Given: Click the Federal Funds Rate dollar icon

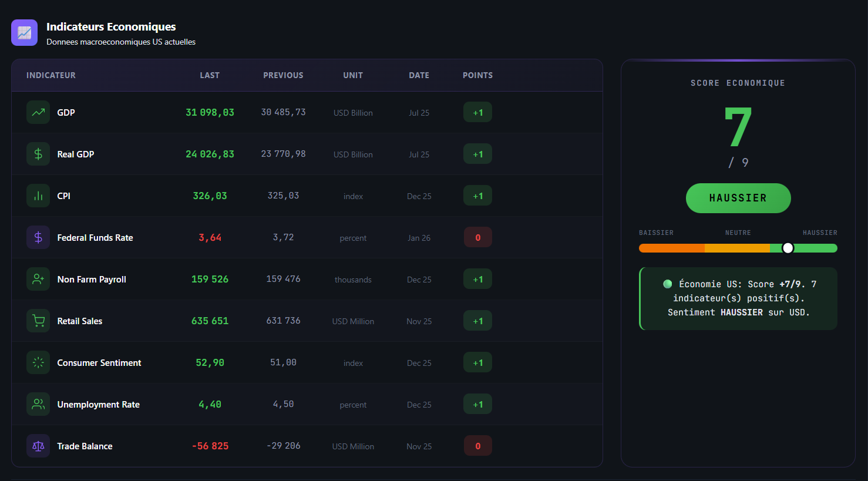Looking at the screenshot, I should tap(38, 238).
